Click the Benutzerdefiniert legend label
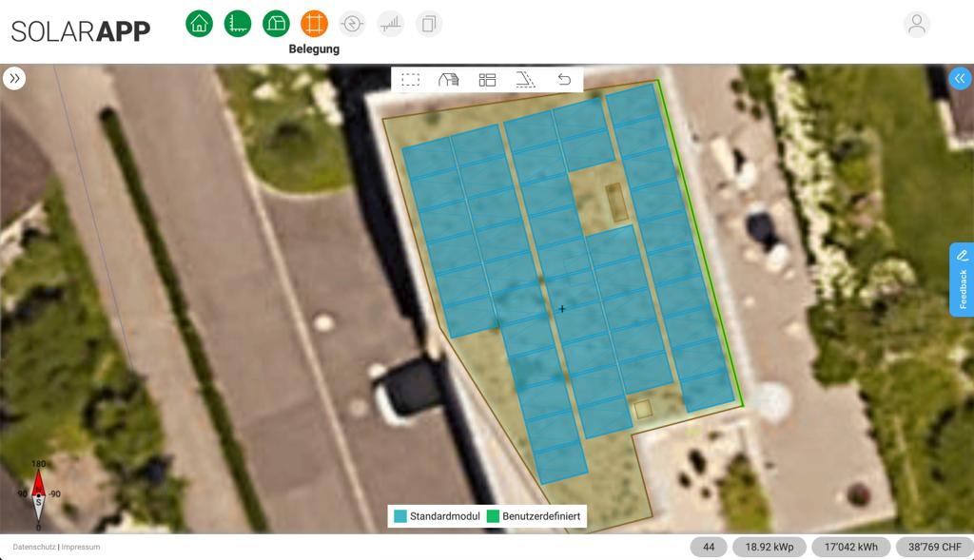 pyautogui.click(x=541, y=516)
